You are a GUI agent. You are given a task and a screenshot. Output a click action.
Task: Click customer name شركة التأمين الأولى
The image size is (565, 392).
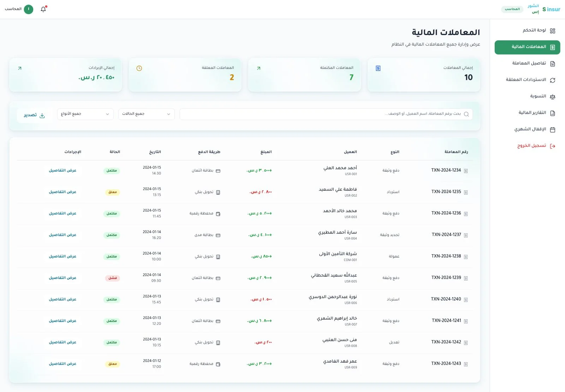pyautogui.click(x=338, y=254)
